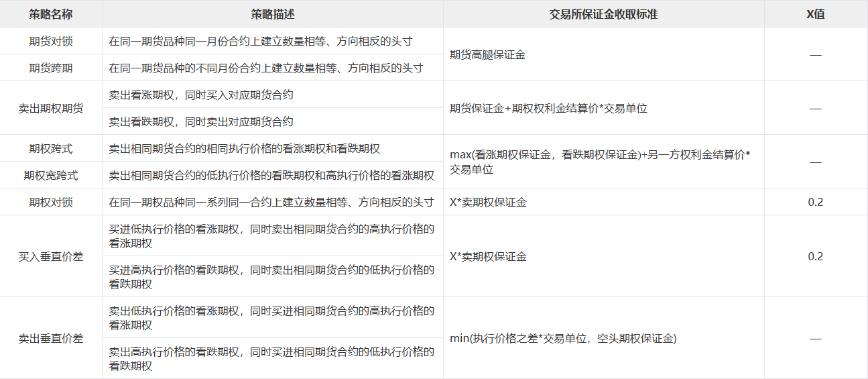Click 卖出低执行价格的看涨期权 description cell
The height and width of the screenshot is (379, 868).
click(273, 317)
